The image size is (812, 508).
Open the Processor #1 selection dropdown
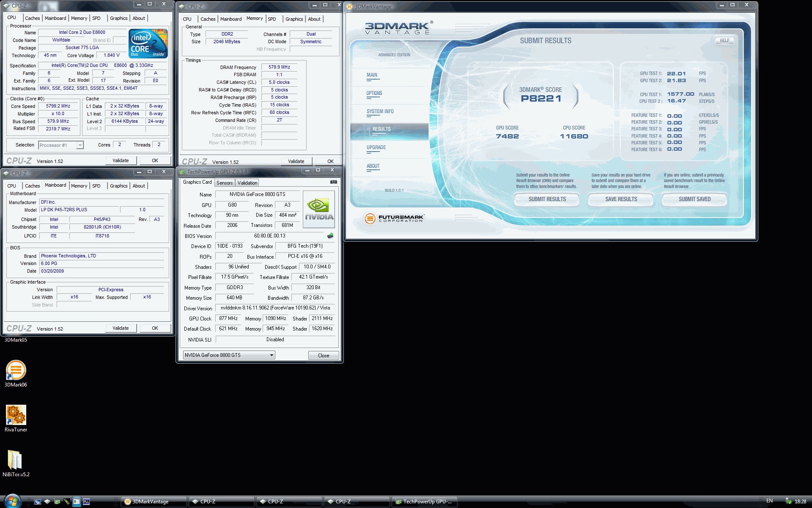coord(61,145)
